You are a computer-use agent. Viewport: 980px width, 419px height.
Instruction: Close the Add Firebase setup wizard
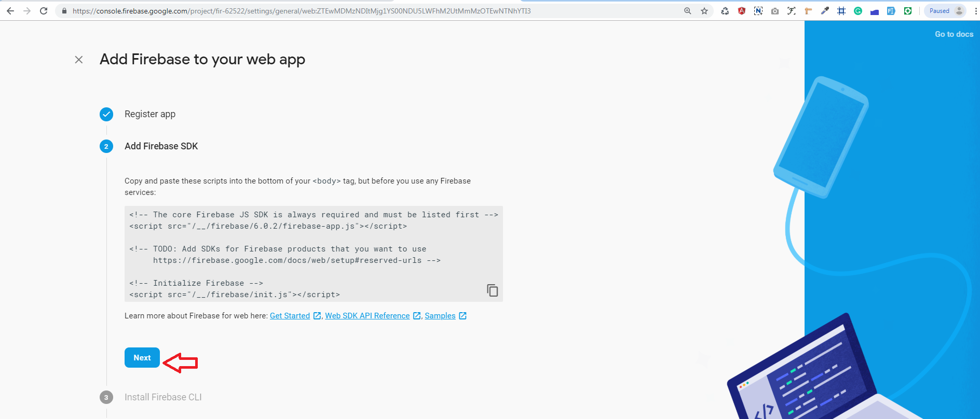(79, 60)
